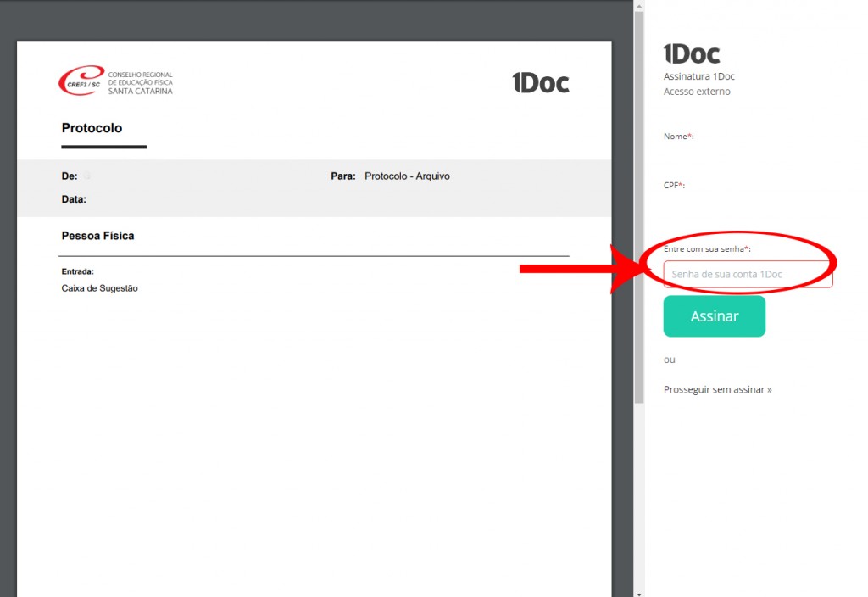Click the 'Data:' label in document
Screen dimensions: 868x597
[x=74, y=199]
